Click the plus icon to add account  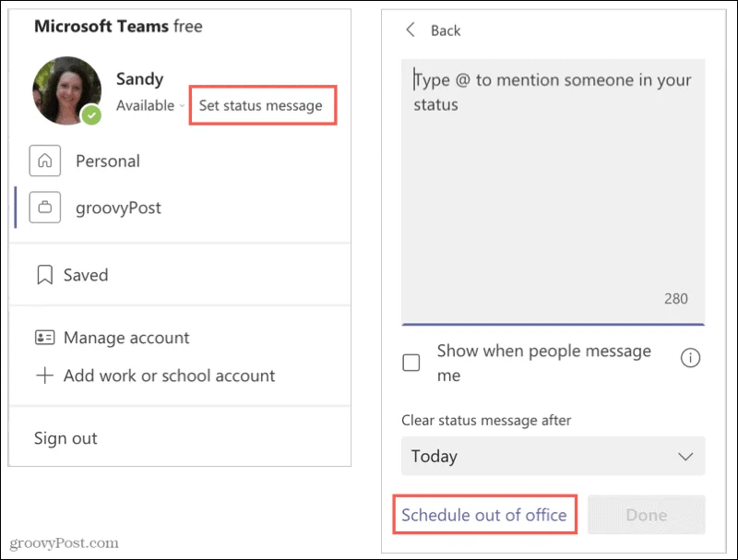pos(44,375)
